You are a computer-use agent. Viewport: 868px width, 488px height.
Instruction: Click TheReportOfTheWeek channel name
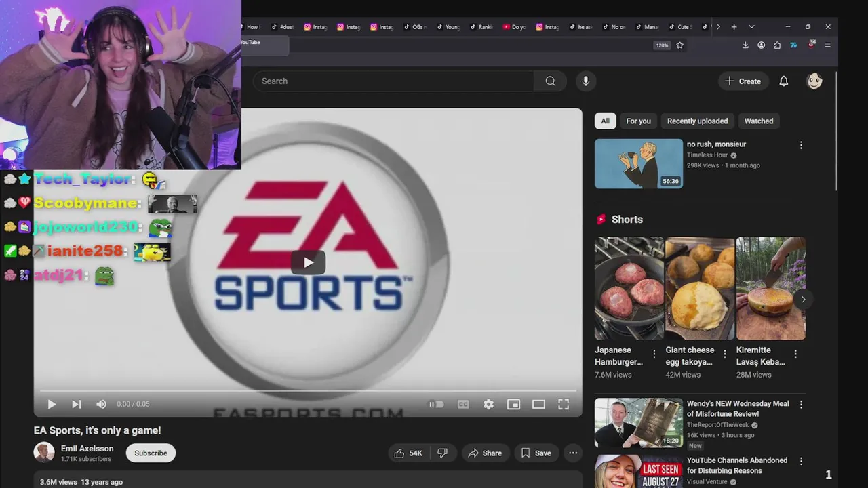[718, 426]
